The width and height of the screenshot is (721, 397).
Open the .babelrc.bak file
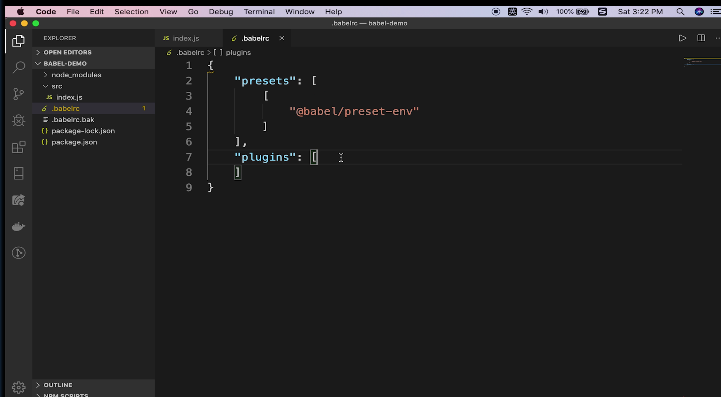pyautogui.click(x=73, y=120)
